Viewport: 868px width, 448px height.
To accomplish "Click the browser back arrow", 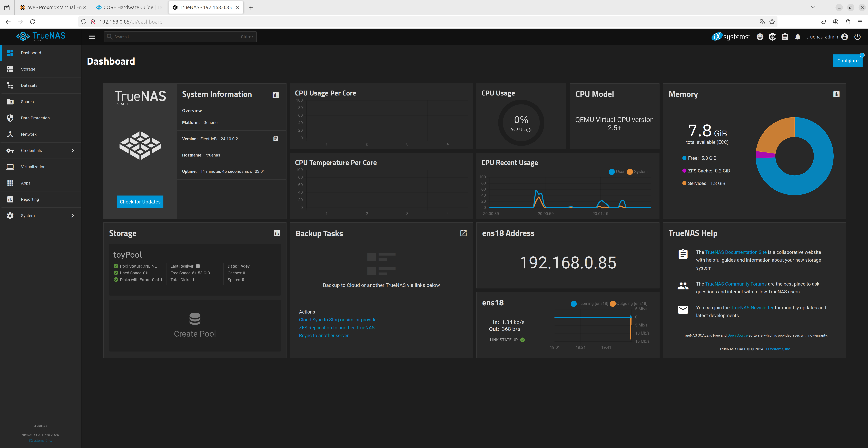I will coord(8,22).
